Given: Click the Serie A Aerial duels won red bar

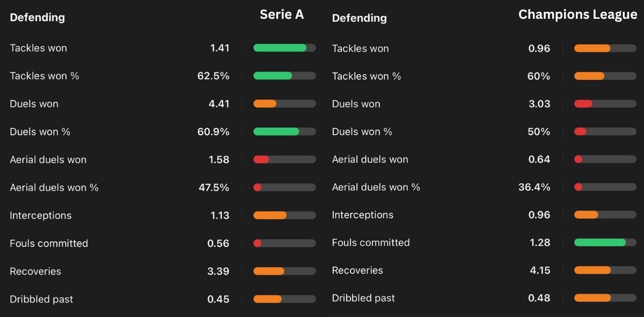Looking at the screenshot, I should point(261,160).
